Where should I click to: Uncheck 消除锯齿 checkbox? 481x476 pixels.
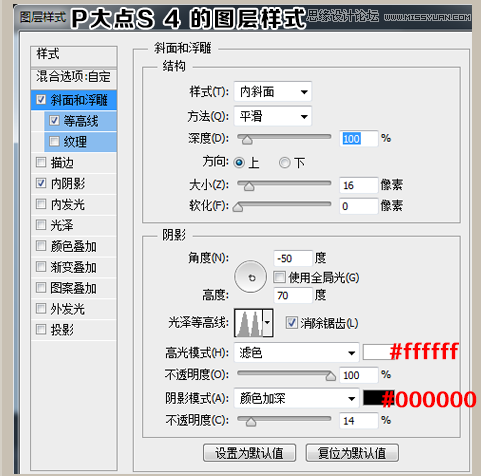pos(292,323)
